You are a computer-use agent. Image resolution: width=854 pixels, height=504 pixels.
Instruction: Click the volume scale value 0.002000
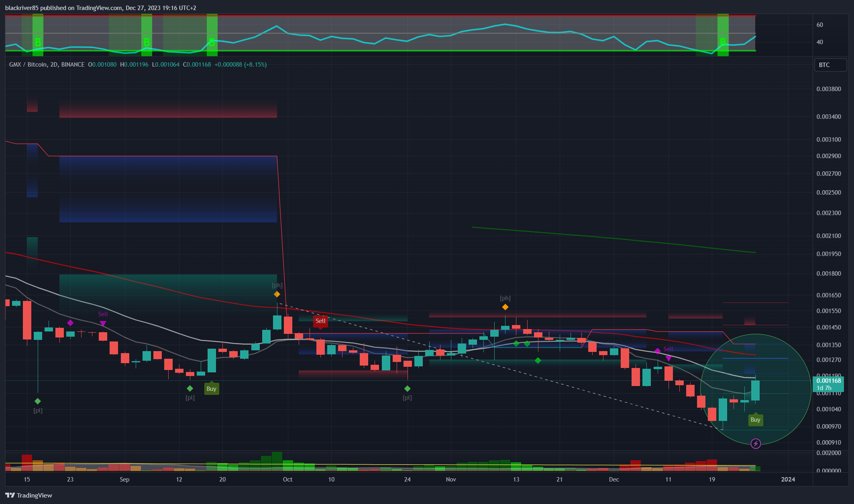pos(829,453)
